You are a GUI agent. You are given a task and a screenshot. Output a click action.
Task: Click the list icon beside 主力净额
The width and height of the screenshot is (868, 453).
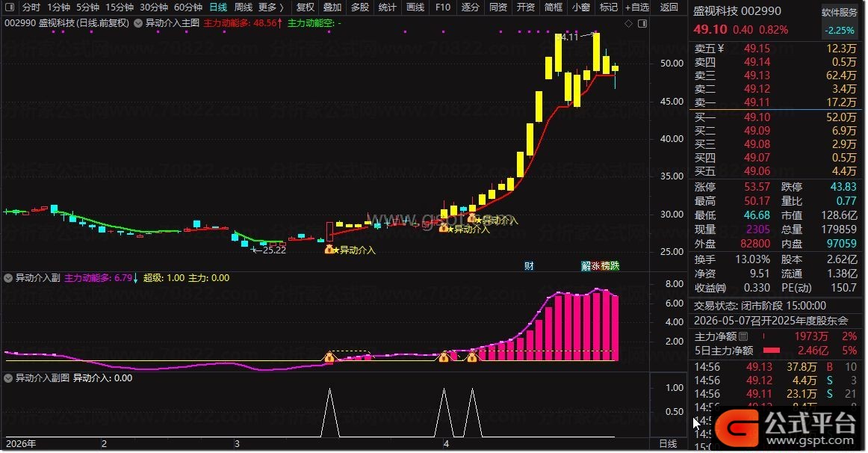point(743,336)
